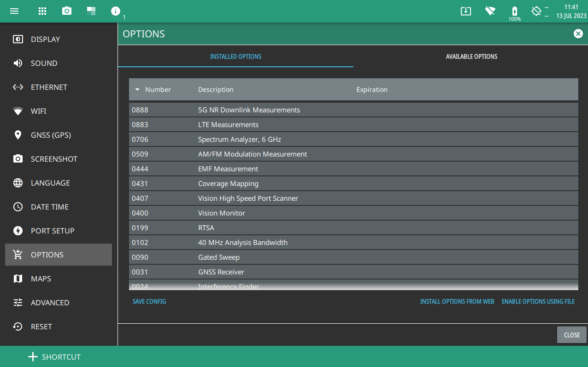Toggle the Number column sort arrow
The height and width of the screenshot is (367, 588).
point(137,90)
